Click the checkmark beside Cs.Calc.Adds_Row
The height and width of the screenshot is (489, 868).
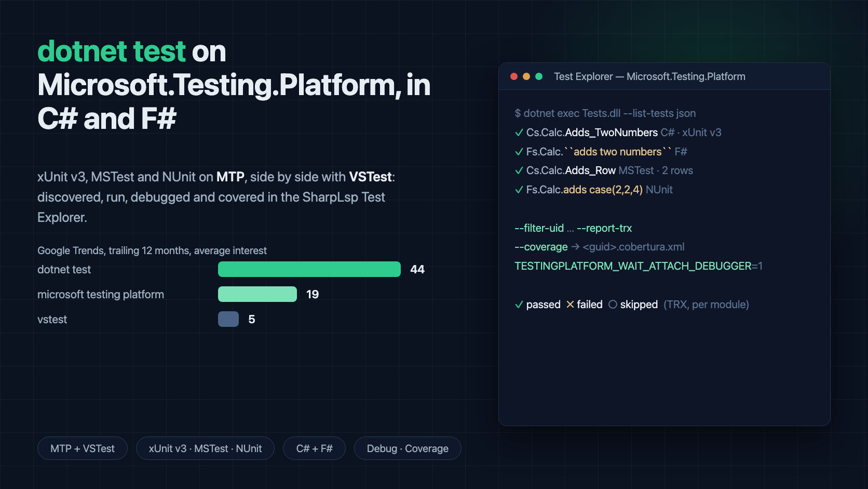(x=519, y=170)
